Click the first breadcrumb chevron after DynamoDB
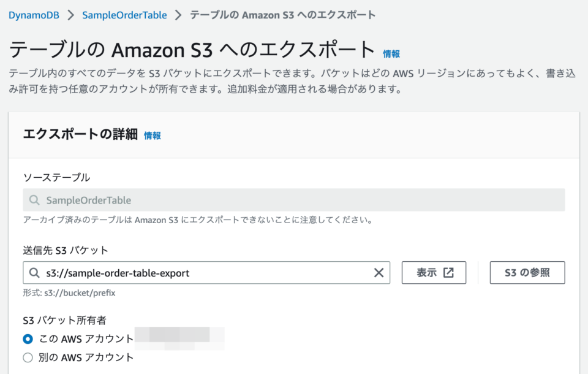 tap(71, 15)
